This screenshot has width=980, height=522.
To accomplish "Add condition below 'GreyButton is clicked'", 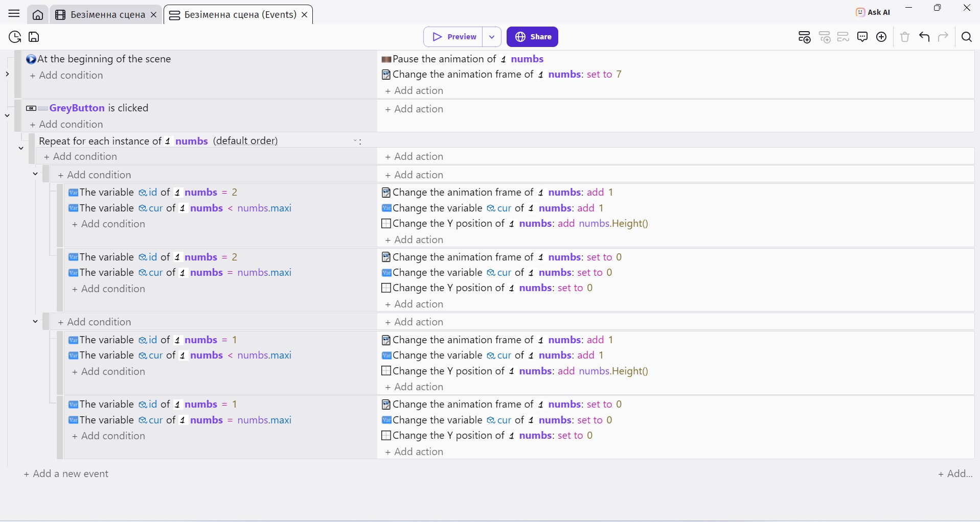I will [x=66, y=125].
